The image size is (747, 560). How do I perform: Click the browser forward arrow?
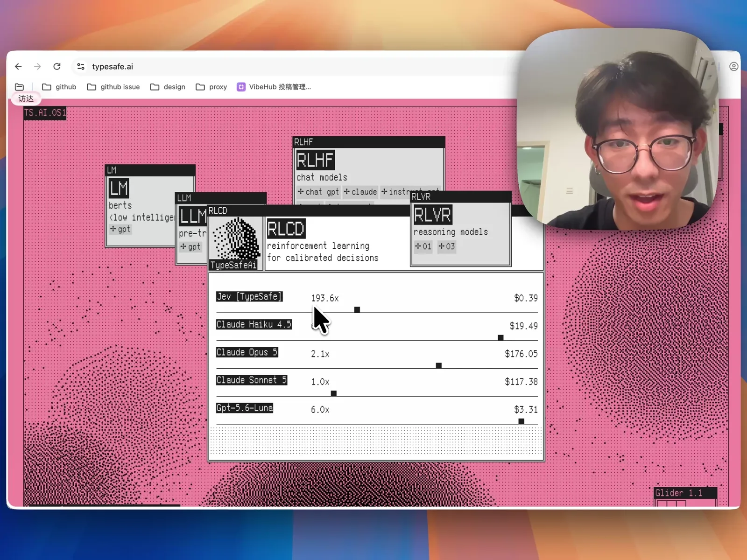[37, 66]
